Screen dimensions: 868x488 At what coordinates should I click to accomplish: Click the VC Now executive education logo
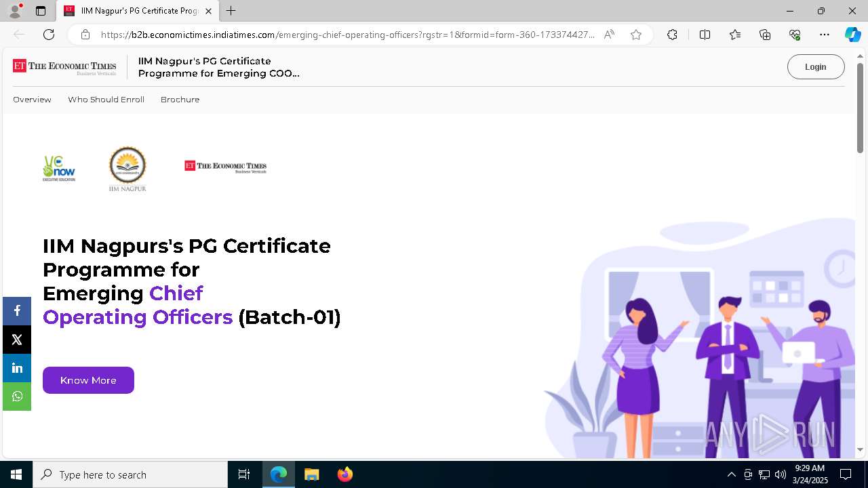point(58,169)
